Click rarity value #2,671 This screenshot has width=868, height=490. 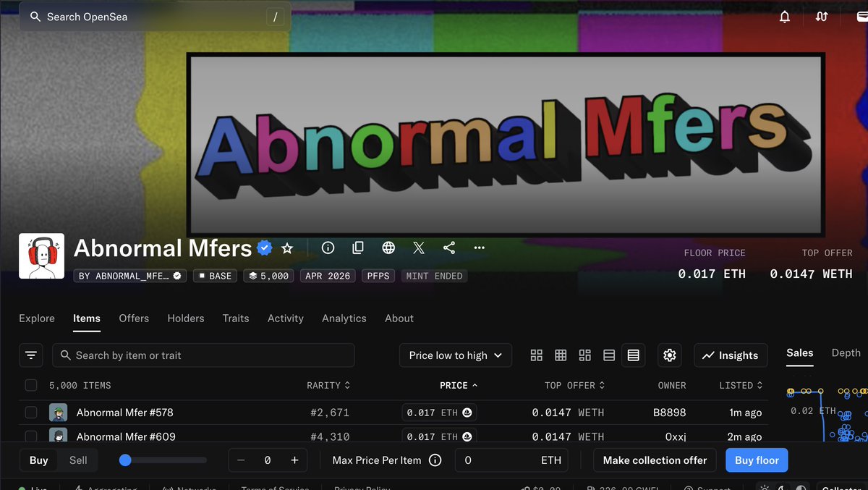(x=330, y=413)
